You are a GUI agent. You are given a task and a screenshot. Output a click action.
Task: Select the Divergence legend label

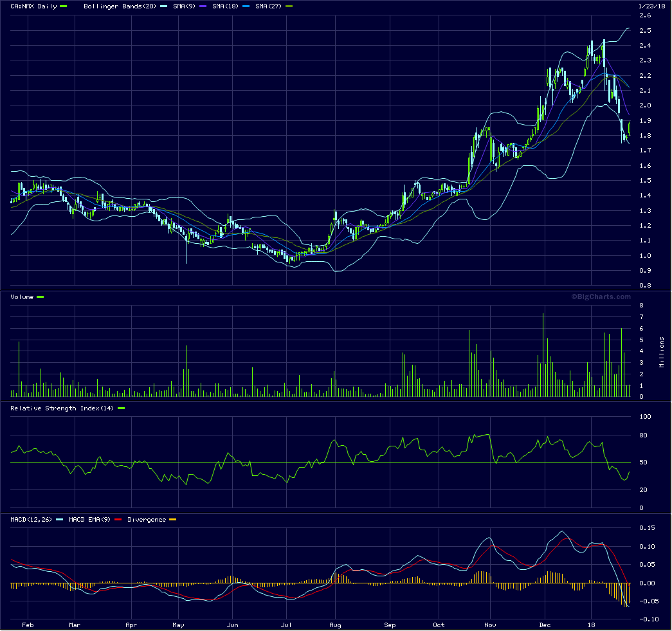pos(147,519)
